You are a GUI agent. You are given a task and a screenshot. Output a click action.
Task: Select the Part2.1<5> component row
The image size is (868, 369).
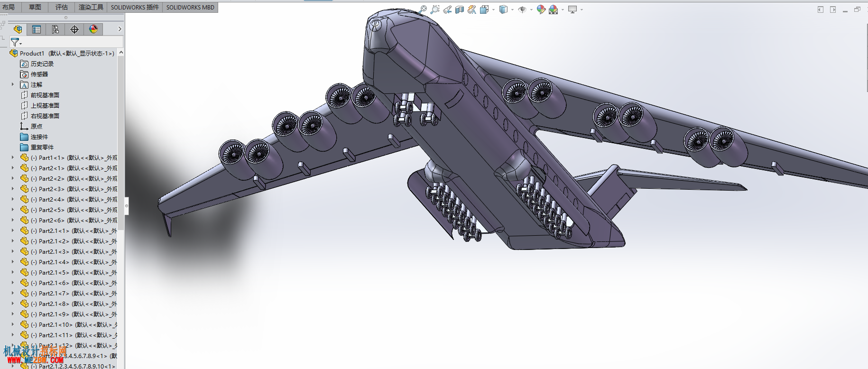point(69,272)
